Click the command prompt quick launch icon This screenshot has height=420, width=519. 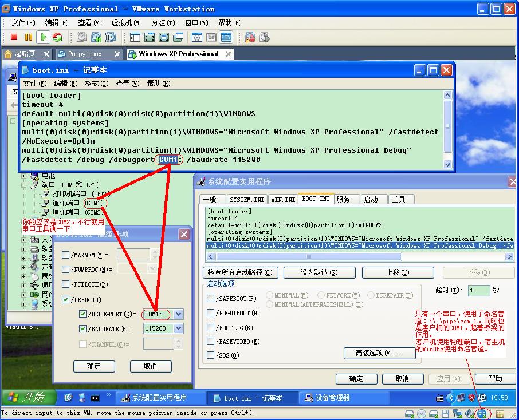tap(95, 398)
